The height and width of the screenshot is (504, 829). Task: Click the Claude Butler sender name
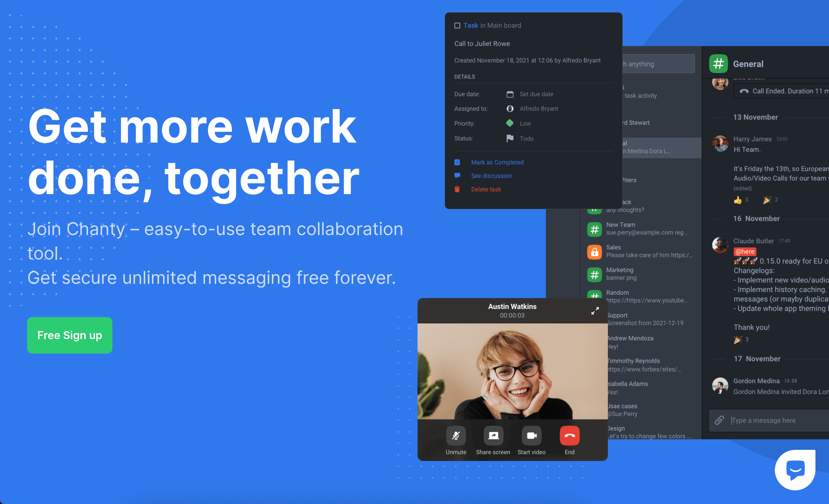753,241
